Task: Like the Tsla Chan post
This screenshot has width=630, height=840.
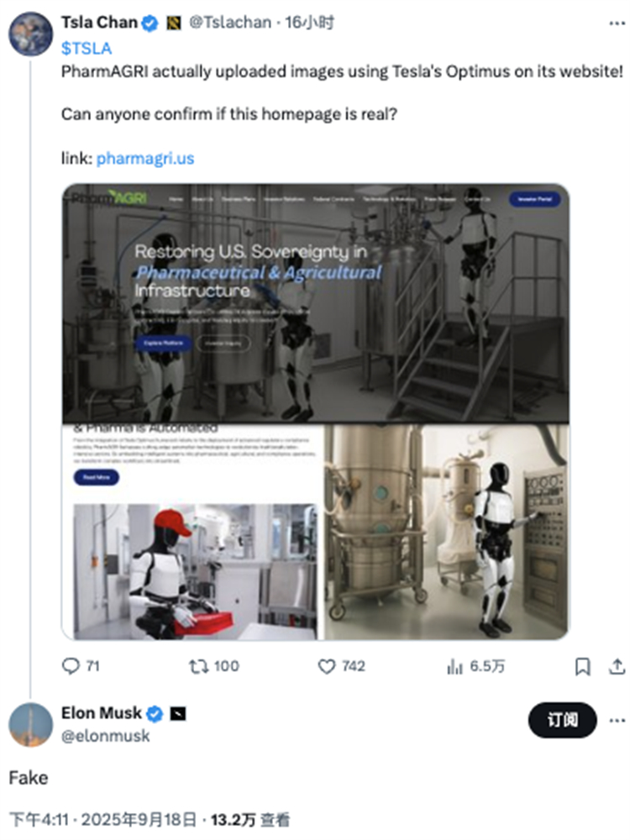Action: pos(328,666)
